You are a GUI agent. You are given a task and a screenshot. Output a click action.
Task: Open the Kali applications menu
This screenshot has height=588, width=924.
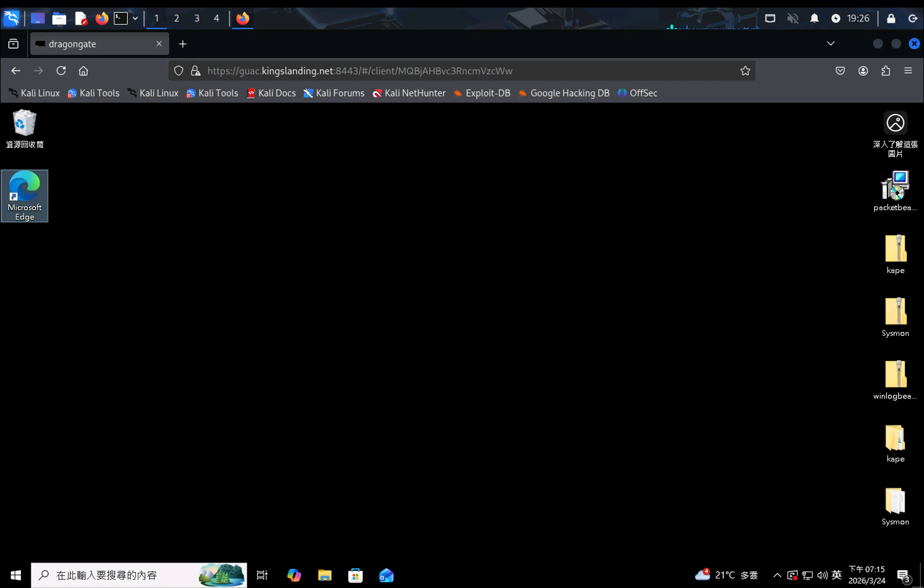(12, 18)
